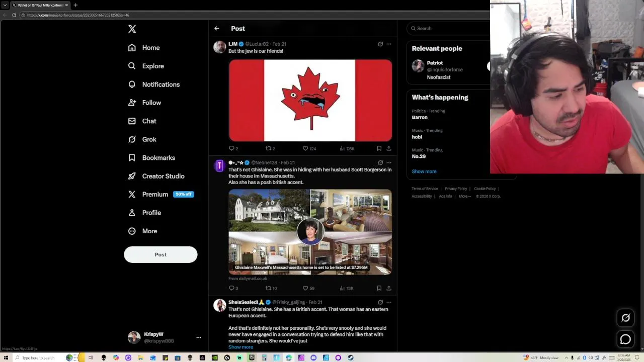Viewport: 644px width, 362px height.
Task: Open floating chat messages button
Action: 625,339
